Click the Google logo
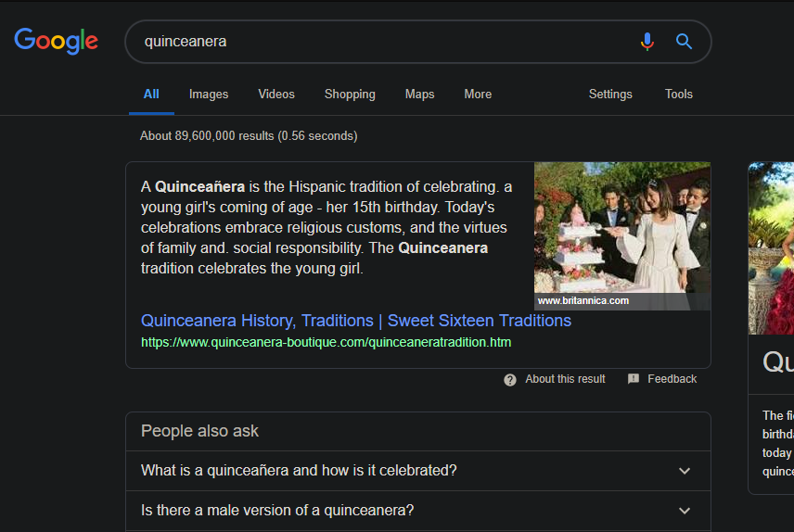 click(57, 41)
